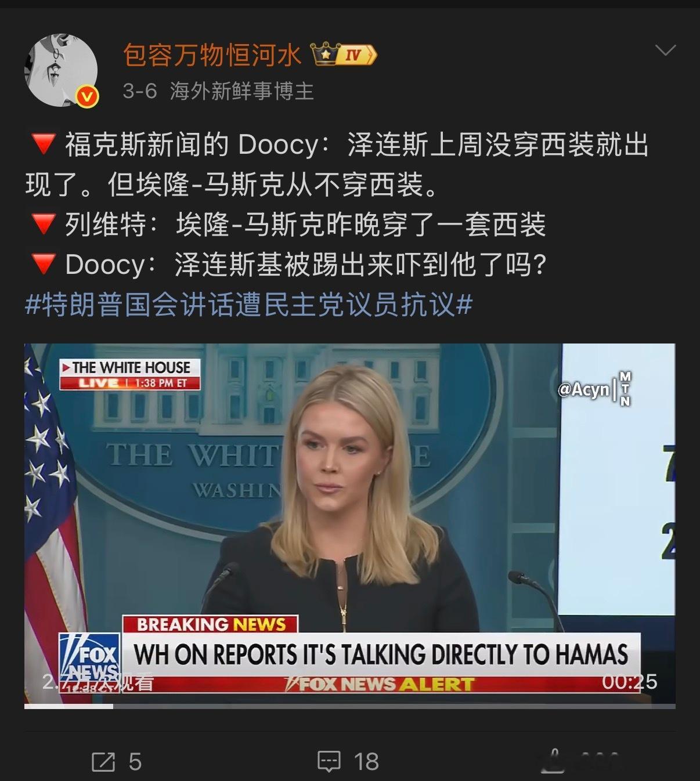Image resolution: width=700 pixels, height=781 pixels.
Task: Tap the @Acyn watermark in video
Action: (583, 389)
